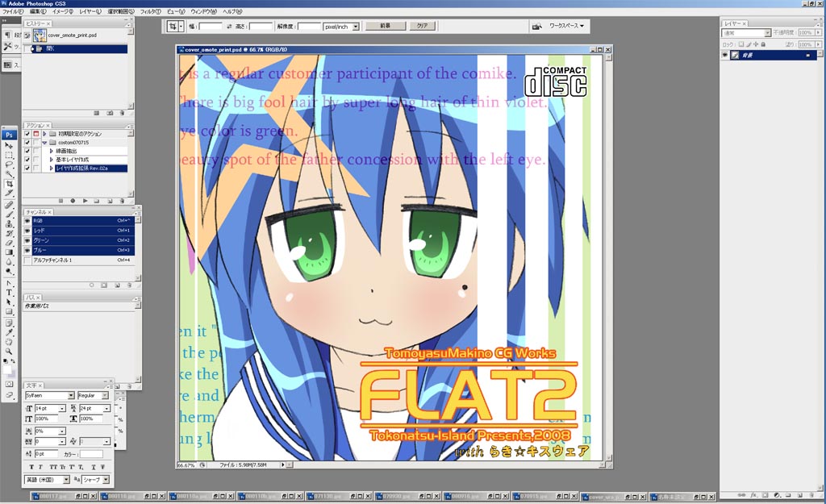Uncheck the 線画抽出 action checkbox
The image size is (826, 504).
coord(27,151)
